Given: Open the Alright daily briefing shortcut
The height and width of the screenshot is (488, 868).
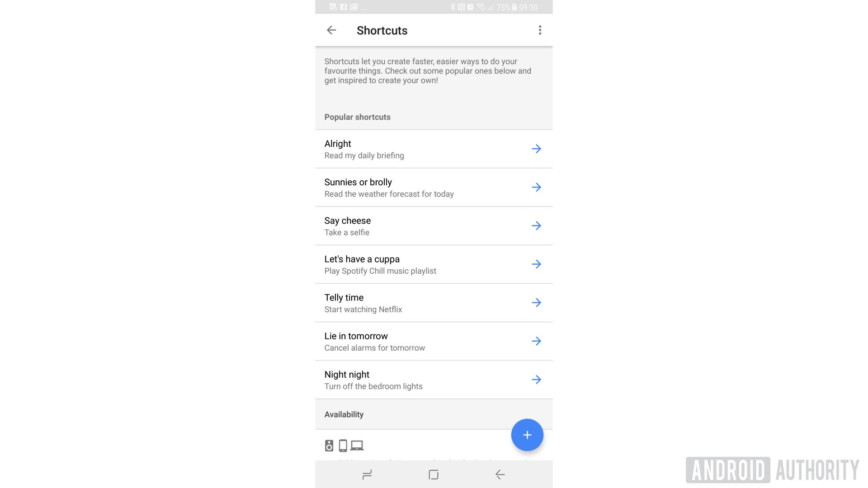Looking at the screenshot, I should [535, 148].
